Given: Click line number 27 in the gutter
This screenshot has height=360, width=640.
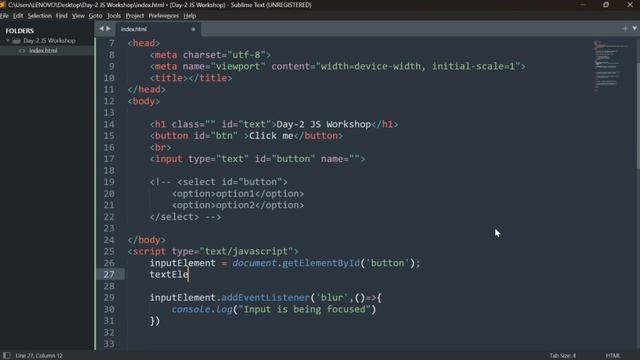Looking at the screenshot, I should [x=109, y=274].
